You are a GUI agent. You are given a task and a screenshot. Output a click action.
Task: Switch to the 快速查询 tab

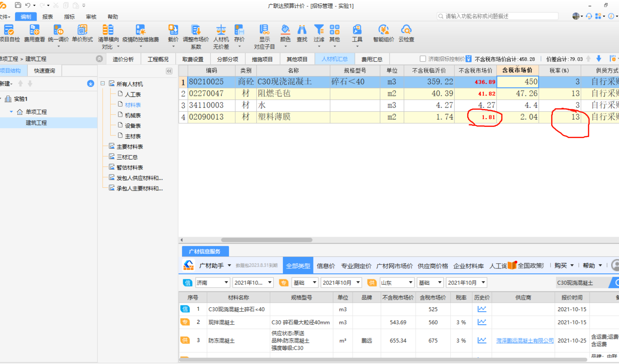coord(44,71)
